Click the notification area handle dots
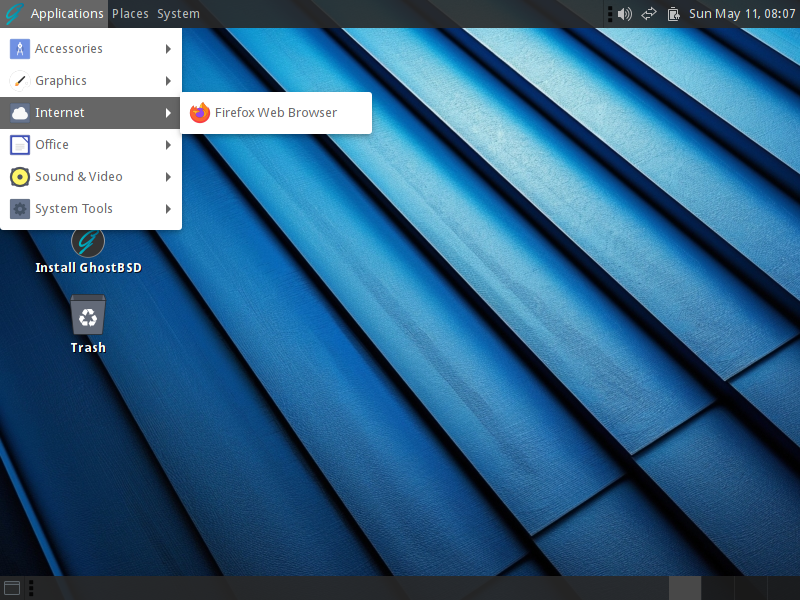 (610, 14)
